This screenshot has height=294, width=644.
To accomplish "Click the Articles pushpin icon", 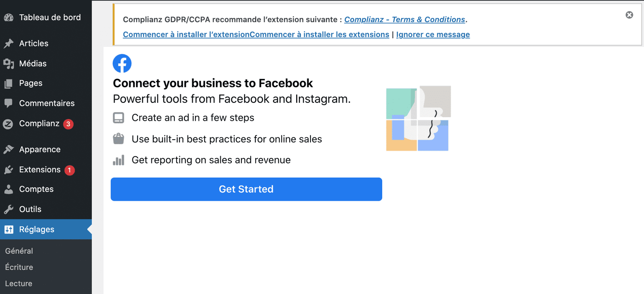I will pos(8,43).
